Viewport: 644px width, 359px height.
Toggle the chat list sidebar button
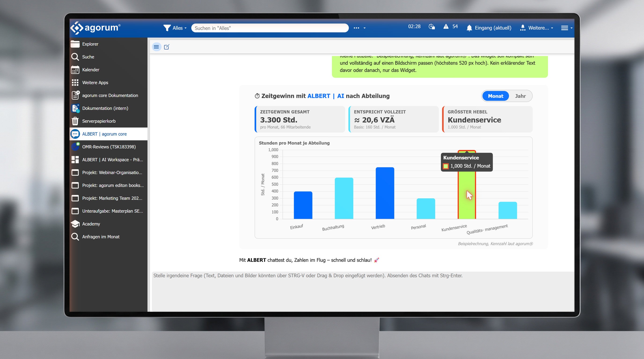157,47
